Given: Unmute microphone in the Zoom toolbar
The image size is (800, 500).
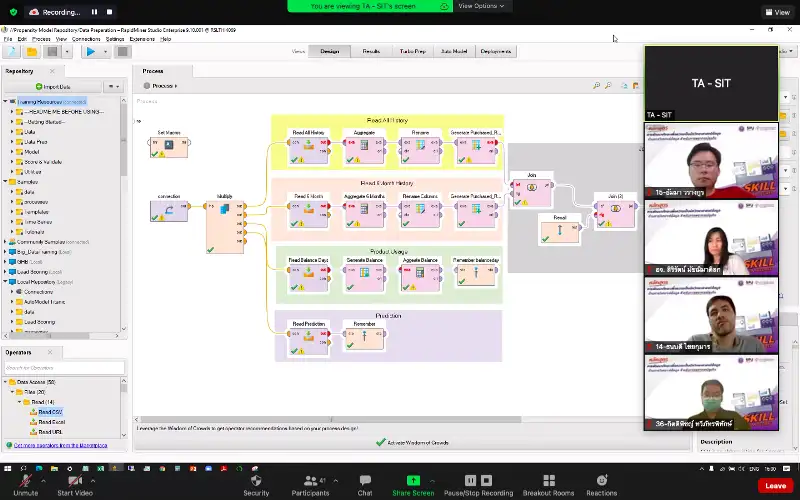Looking at the screenshot, I should click(25, 485).
